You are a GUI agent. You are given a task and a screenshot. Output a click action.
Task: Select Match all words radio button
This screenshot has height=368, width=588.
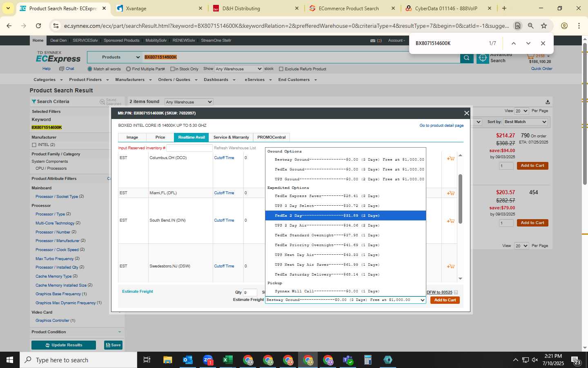pos(90,69)
